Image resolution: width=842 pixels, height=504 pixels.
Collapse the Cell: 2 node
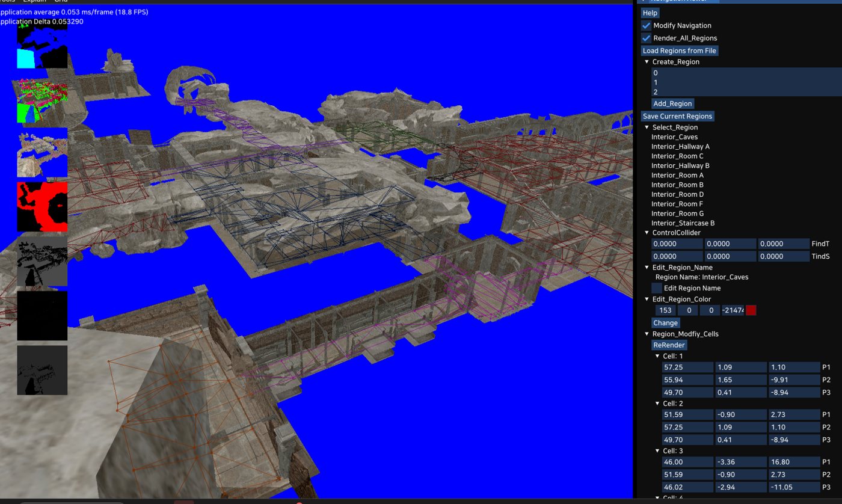point(657,404)
